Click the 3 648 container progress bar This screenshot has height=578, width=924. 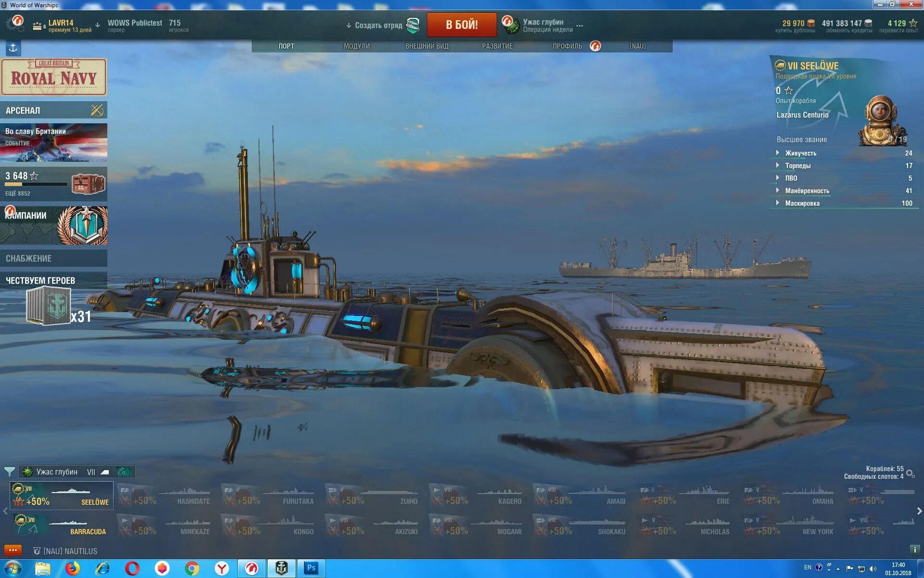(x=36, y=184)
